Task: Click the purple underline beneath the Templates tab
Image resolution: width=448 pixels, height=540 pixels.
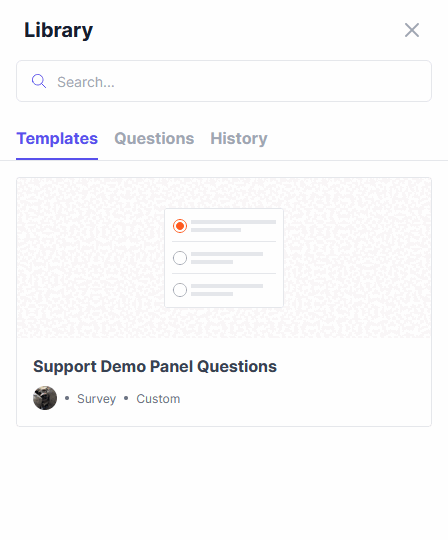Action: click(x=57, y=159)
